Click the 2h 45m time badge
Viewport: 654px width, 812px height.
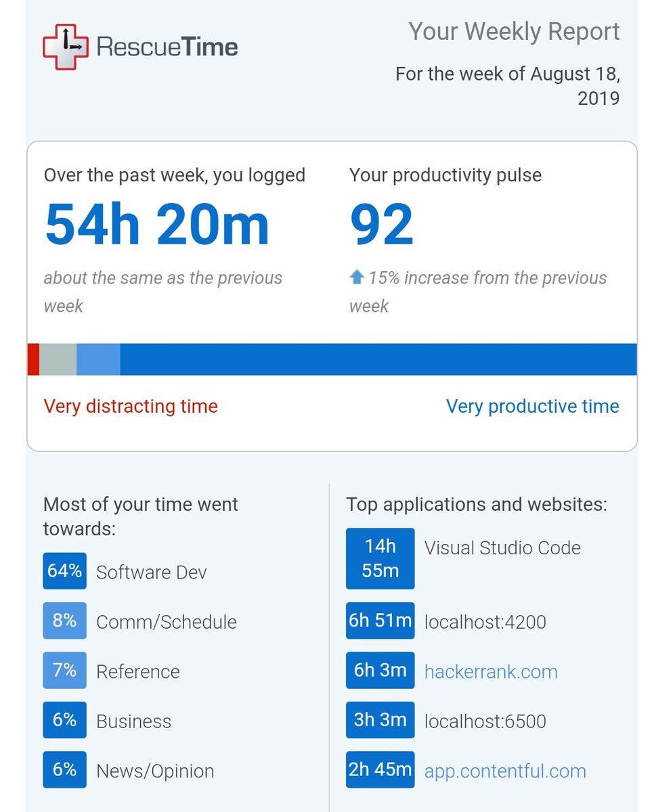pos(380,769)
